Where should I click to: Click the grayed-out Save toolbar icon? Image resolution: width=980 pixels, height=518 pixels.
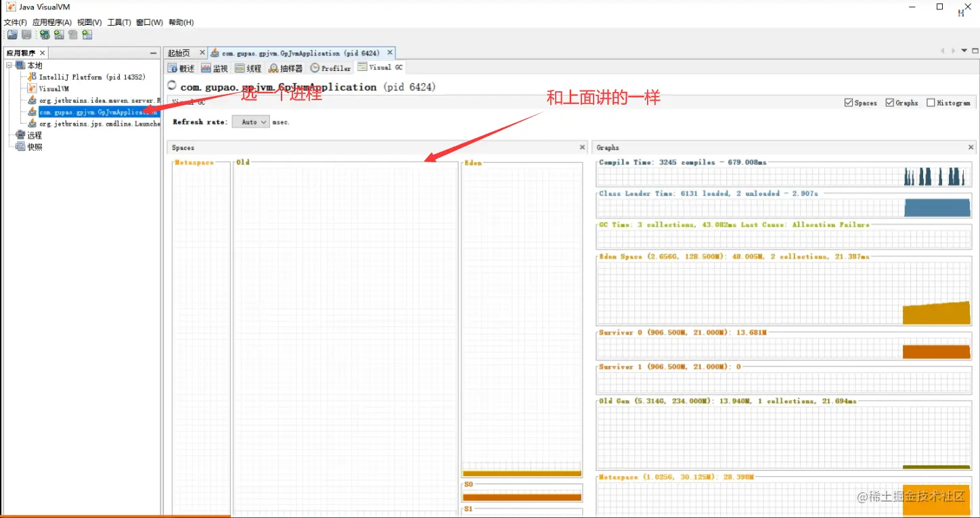[26, 34]
